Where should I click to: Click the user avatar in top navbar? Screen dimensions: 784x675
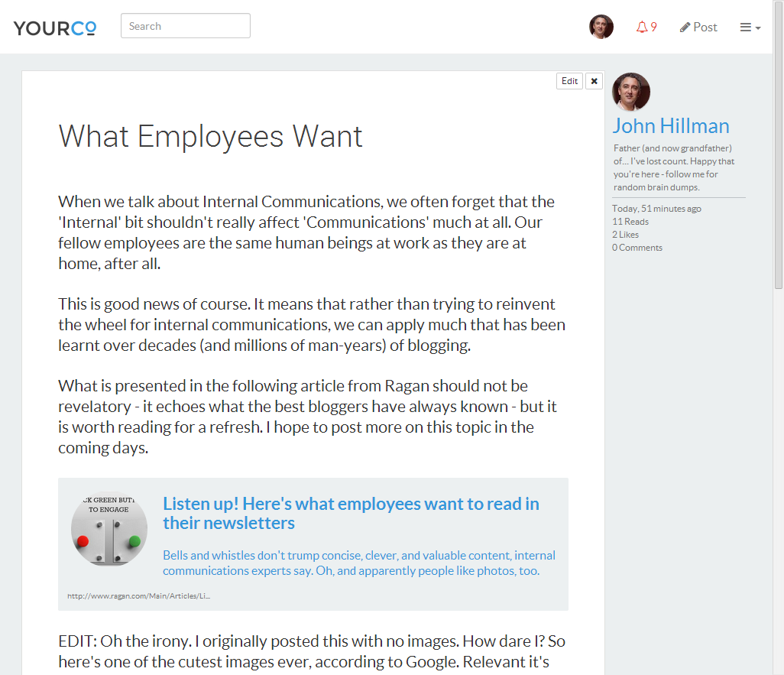pos(601,27)
